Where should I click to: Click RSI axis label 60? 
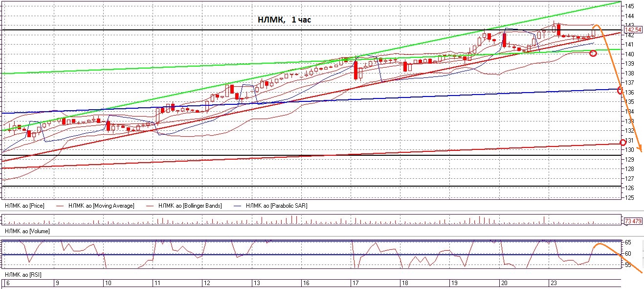coord(628,254)
